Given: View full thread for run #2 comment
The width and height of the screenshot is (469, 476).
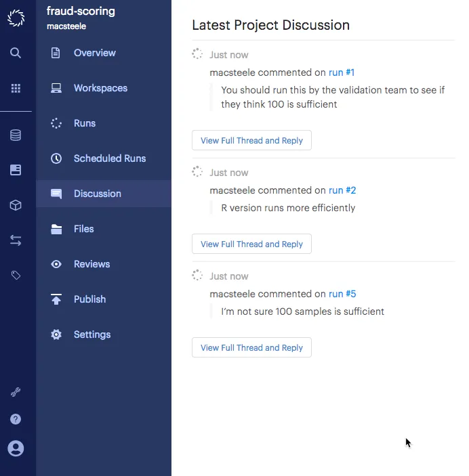Looking at the screenshot, I should click(251, 244).
